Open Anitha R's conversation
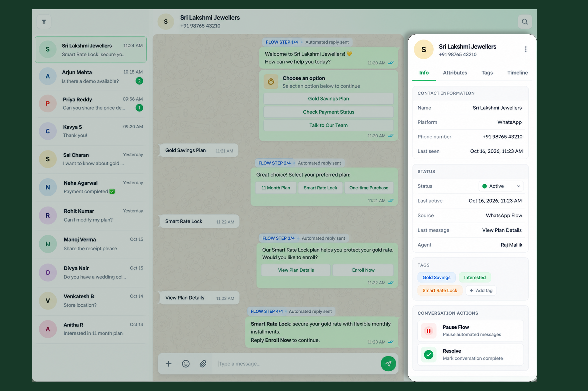This screenshot has height=391, width=588. (x=91, y=329)
